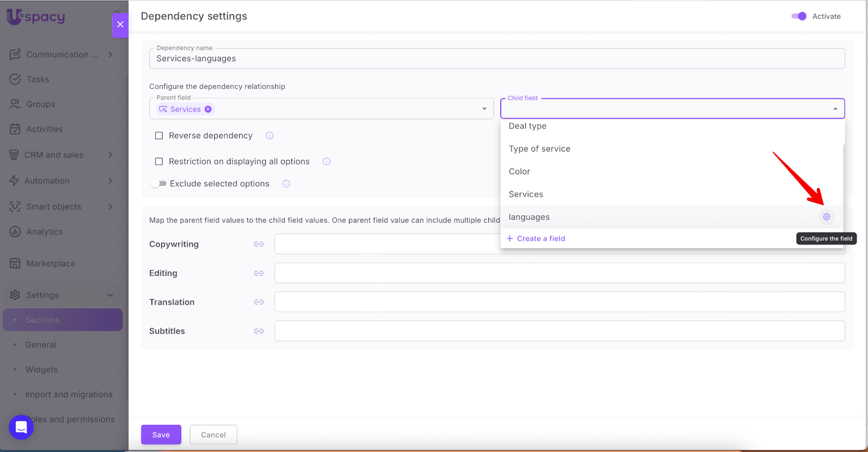Image resolution: width=868 pixels, height=452 pixels.
Task: Click info icon beside Exclude selected options
Action: pyautogui.click(x=286, y=184)
